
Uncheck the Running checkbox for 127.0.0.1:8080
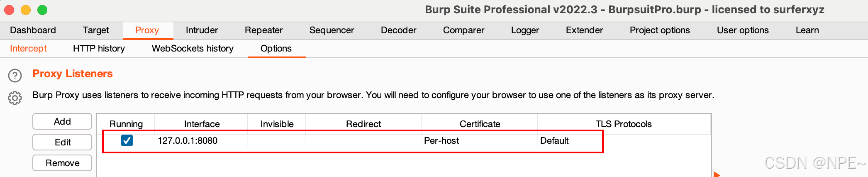(x=127, y=140)
